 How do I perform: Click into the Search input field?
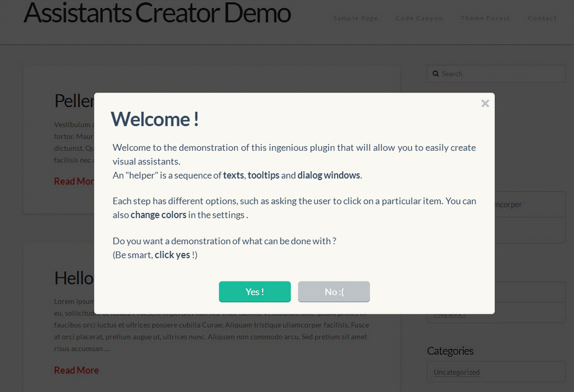pos(496,74)
